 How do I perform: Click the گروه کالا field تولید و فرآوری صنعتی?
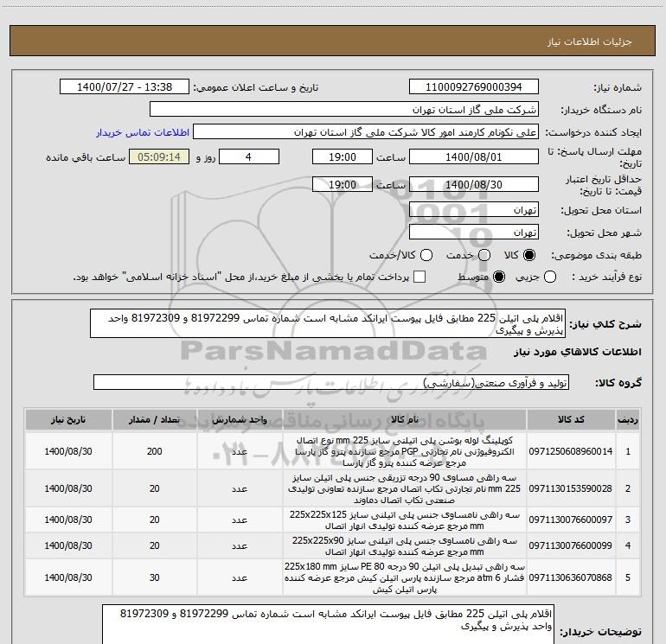[x=331, y=382]
